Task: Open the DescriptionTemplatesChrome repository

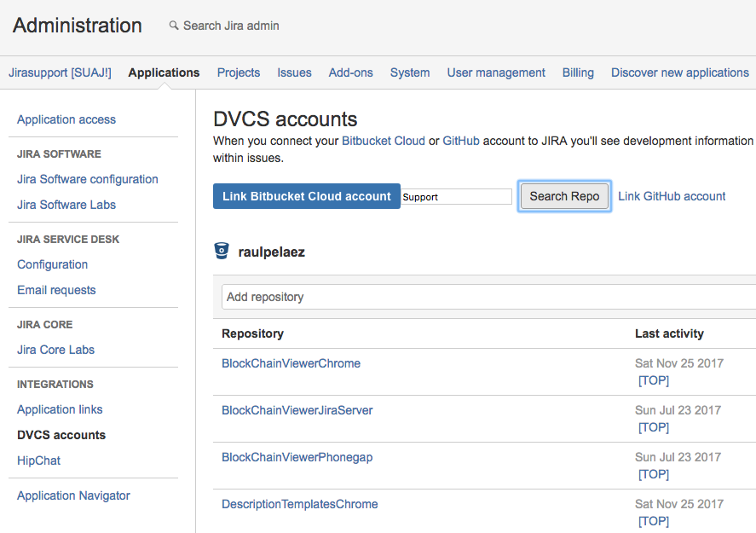Action: tap(299, 504)
